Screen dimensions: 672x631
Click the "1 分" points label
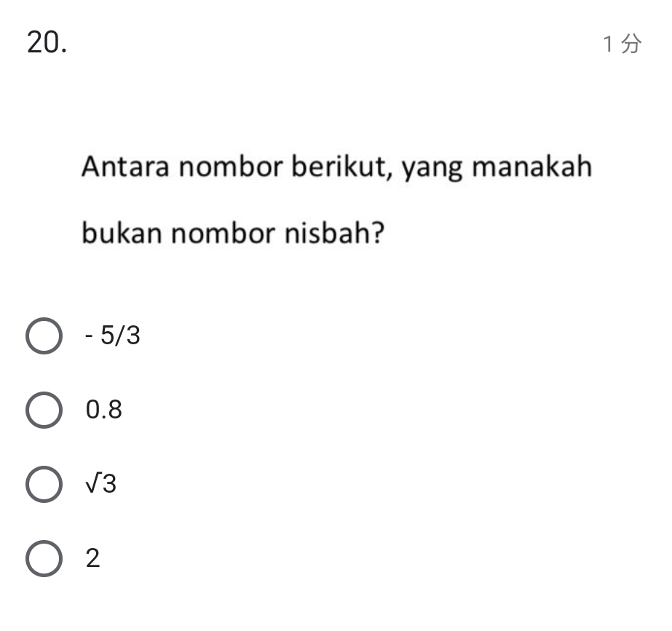pyautogui.click(x=622, y=45)
